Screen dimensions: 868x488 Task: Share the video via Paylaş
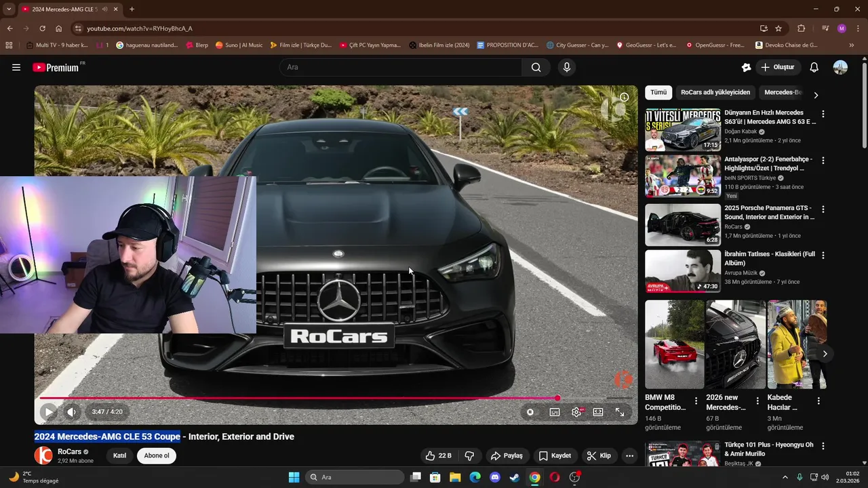tap(507, 455)
